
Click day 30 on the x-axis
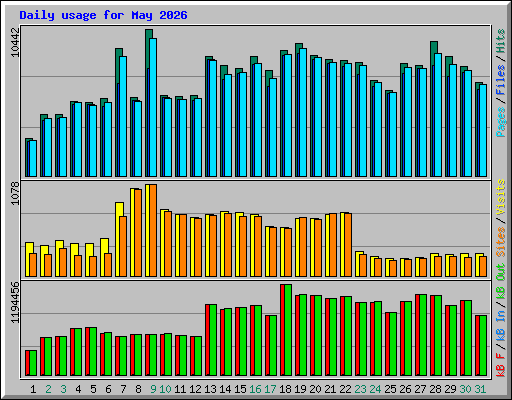[x=465, y=389]
